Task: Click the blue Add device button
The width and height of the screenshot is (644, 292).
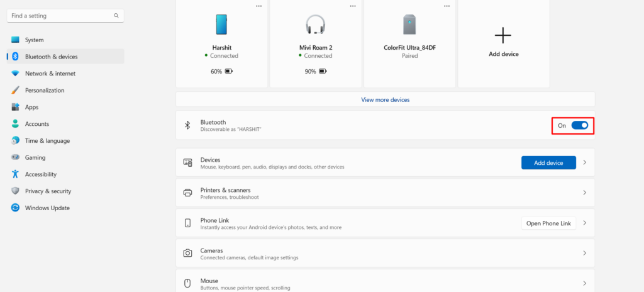Action: click(548, 163)
